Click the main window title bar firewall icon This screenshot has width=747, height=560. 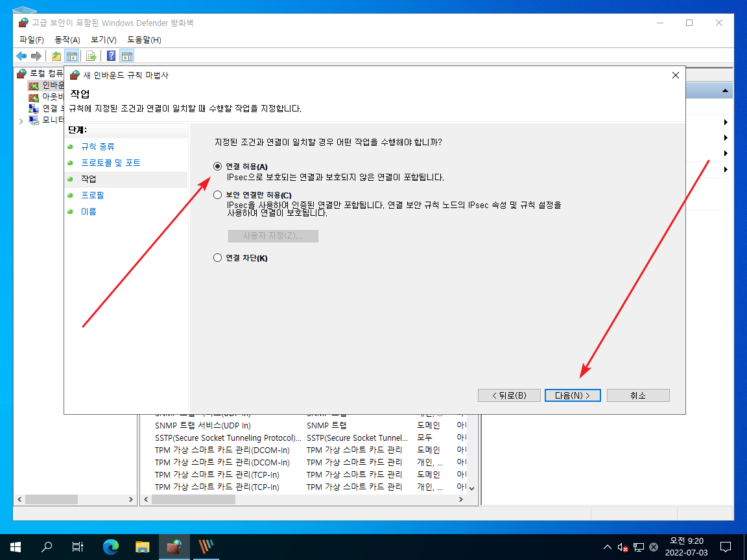coord(23,23)
